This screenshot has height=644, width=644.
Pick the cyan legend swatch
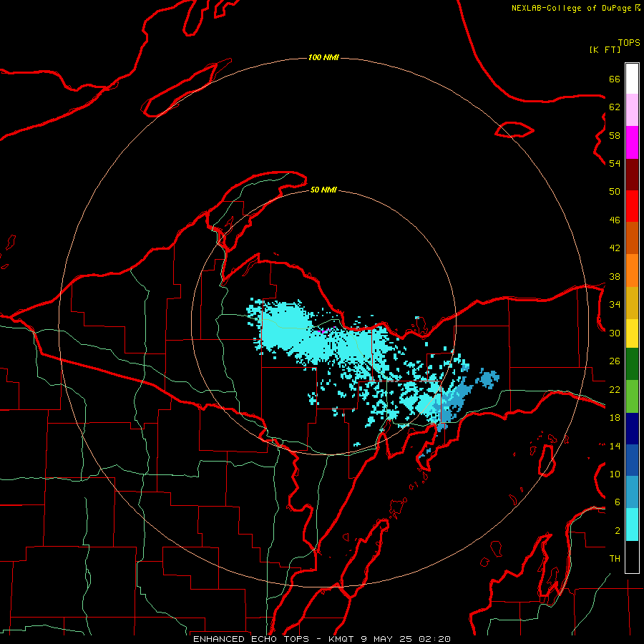632,525
